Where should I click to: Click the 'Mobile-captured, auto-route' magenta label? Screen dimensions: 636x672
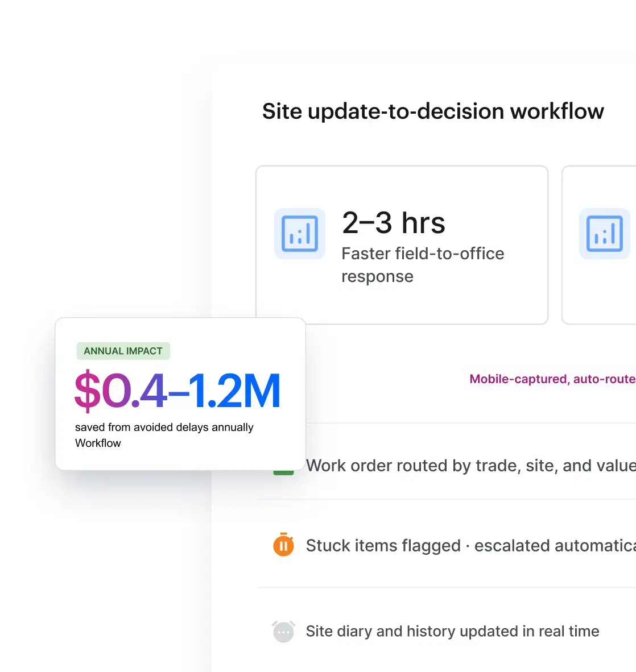click(552, 379)
